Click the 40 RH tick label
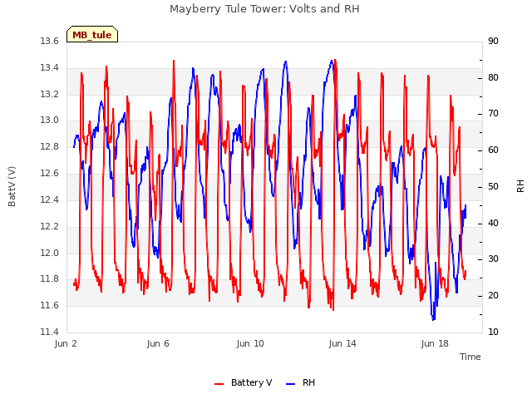Image resolution: width=532 pixels, height=399 pixels. [493, 224]
